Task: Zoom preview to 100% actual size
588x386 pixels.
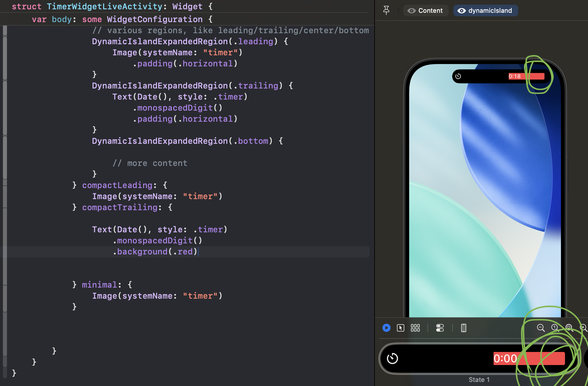Action: click(x=555, y=328)
